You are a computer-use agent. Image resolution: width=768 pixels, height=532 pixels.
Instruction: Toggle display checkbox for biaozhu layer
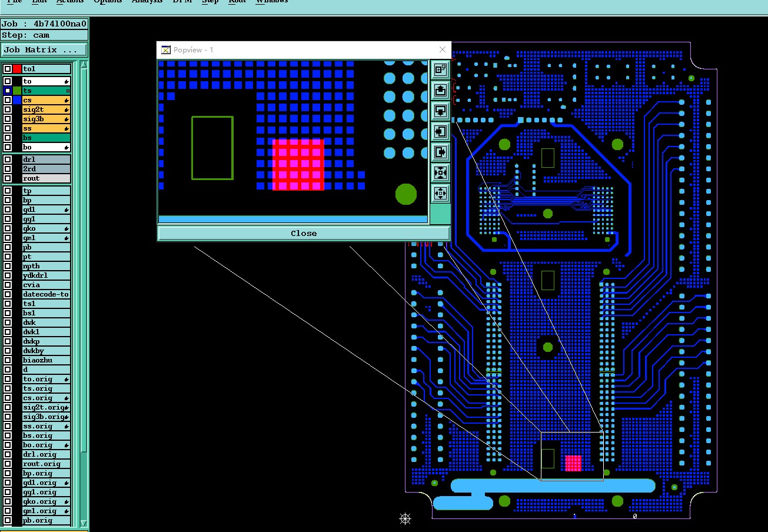click(x=8, y=360)
